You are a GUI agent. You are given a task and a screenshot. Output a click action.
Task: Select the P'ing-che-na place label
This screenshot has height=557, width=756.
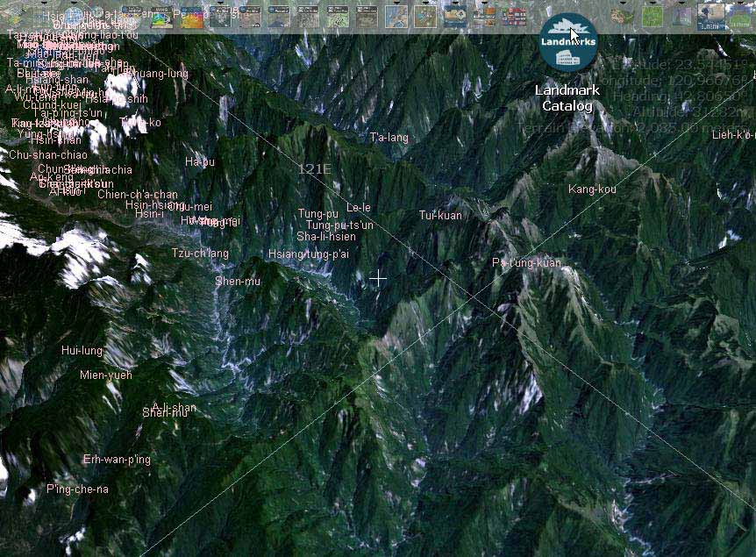pos(77,489)
